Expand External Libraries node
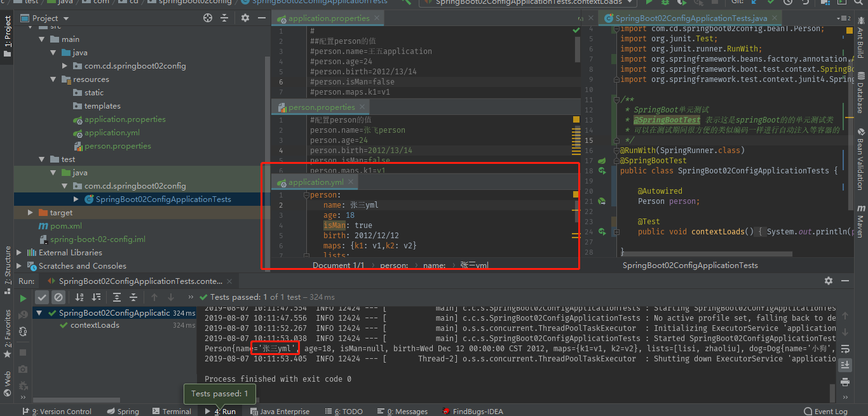Screen dimensions: 868x416 [x=19, y=253]
